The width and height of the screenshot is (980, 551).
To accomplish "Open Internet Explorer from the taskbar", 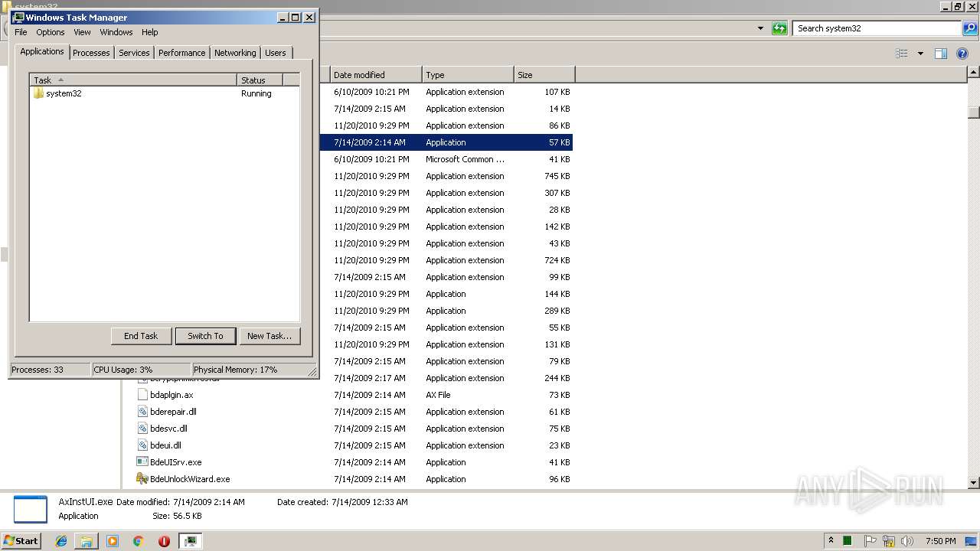I will tap(61, 541).
